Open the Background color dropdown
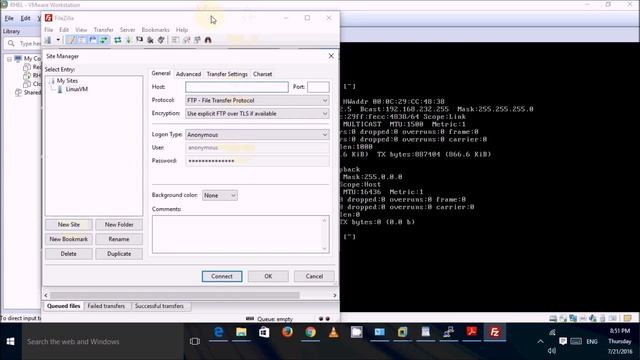Viewport: 640px width, 360px height. (x=220, y=196)
